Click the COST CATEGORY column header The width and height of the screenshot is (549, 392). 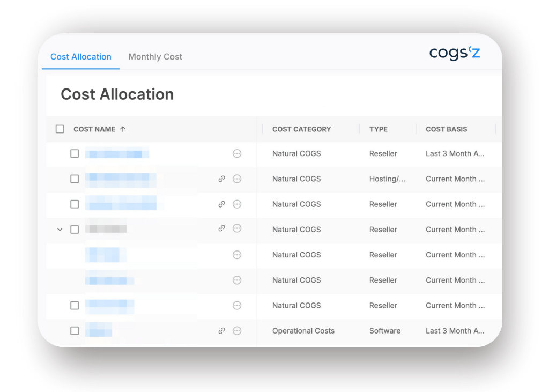click(301, 129)
